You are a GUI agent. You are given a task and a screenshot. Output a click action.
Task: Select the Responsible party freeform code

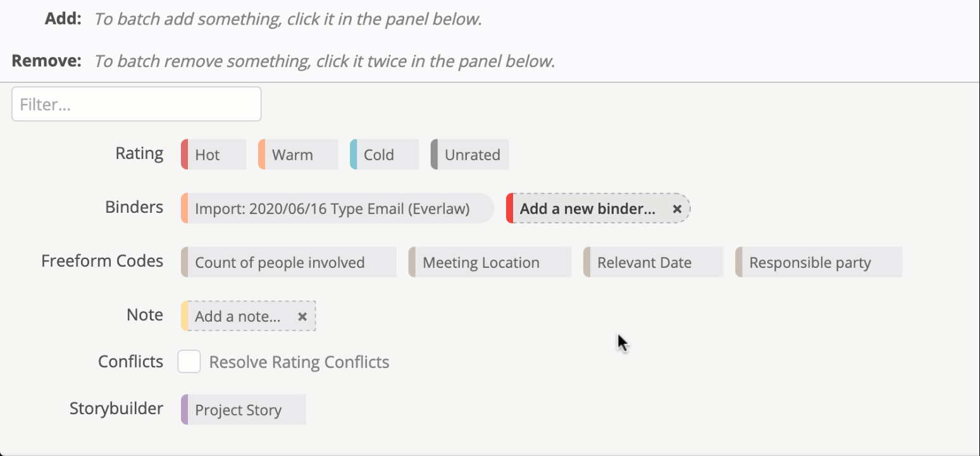pos(818,263)
